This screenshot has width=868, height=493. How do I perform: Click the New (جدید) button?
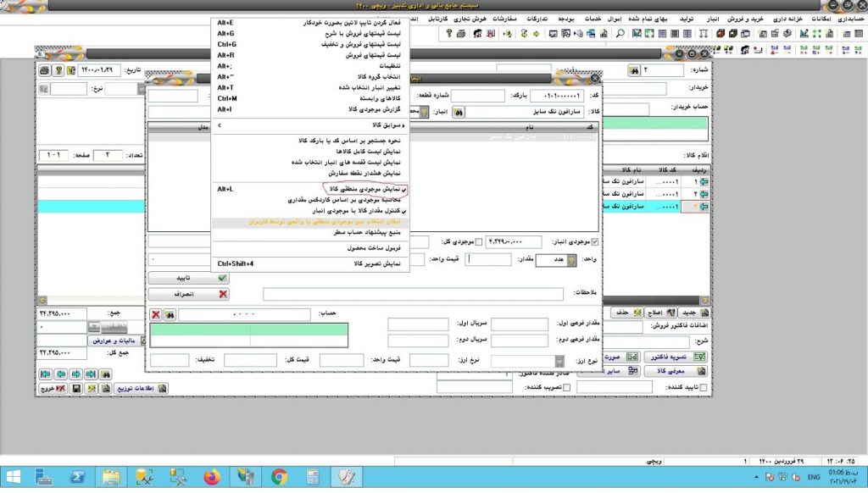pos(694,313)
